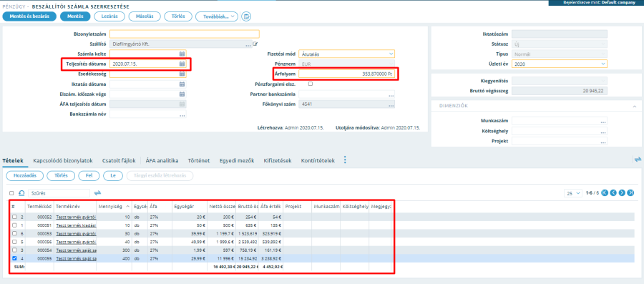The width and height of the screenshot is (644, 284).
Task: Open the lookup dots in Főkönyvi szám field
Action: (x=391, y=105)
